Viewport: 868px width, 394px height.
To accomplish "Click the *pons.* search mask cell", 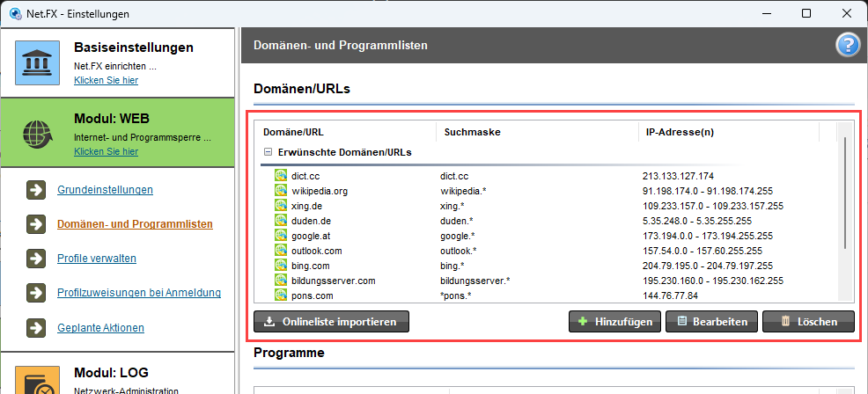I will [x=456, y=295].
